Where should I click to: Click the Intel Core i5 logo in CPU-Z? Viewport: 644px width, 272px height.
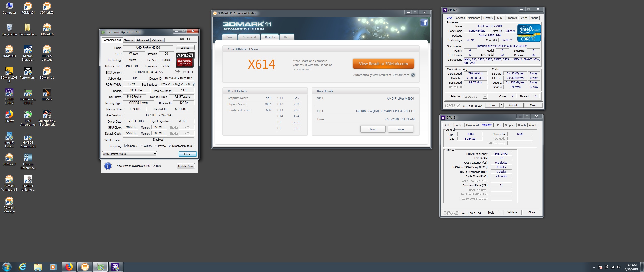point(529,33)
